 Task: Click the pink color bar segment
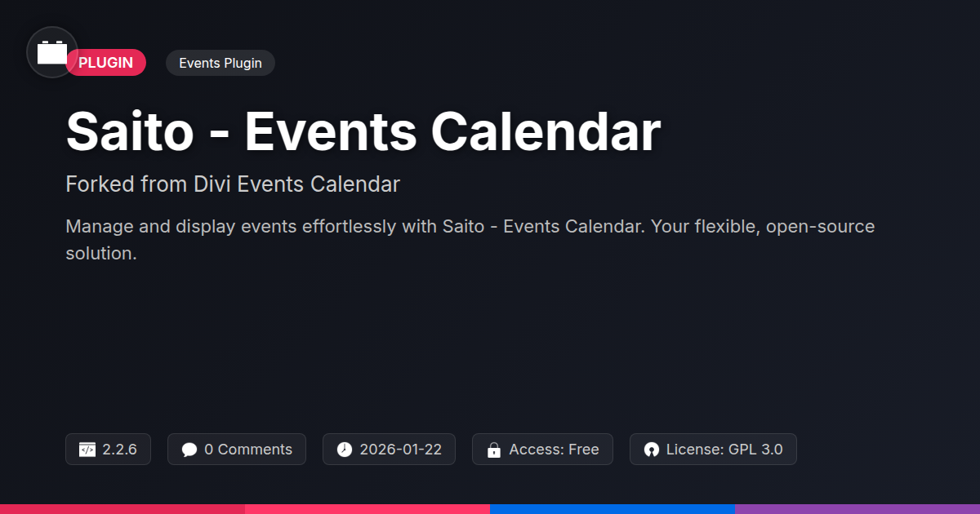pos(367,508)
